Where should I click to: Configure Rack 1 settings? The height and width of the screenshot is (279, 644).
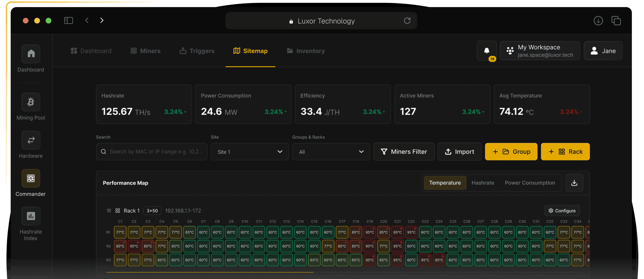click(562, 210)
